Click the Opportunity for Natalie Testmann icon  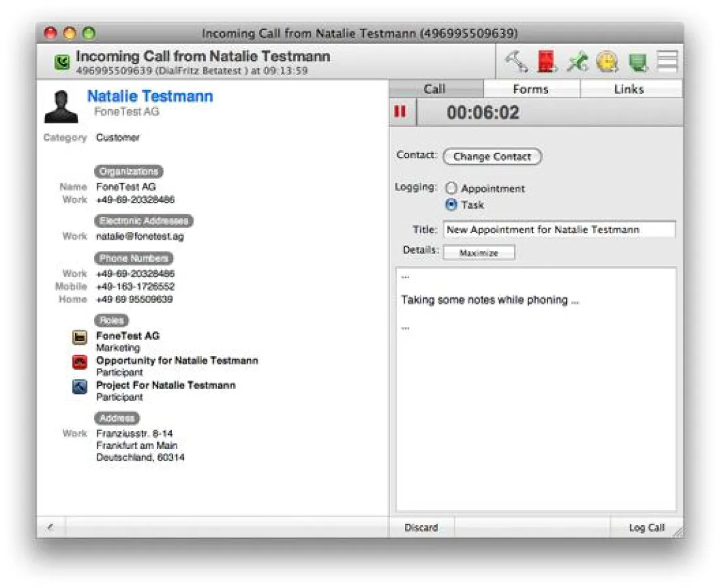tap(80, 361)
